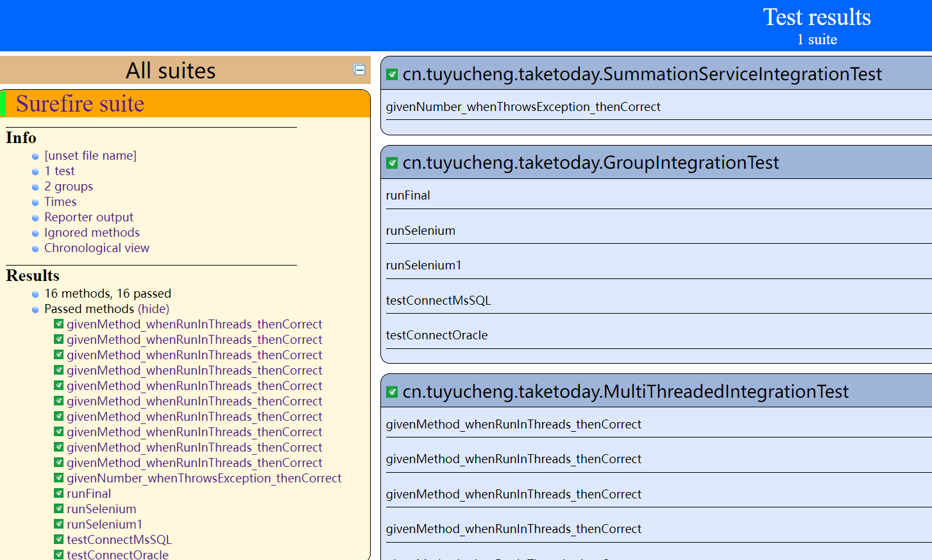Click passed check icon beside testConnectMsSQL link

click(x=58, y=539)
